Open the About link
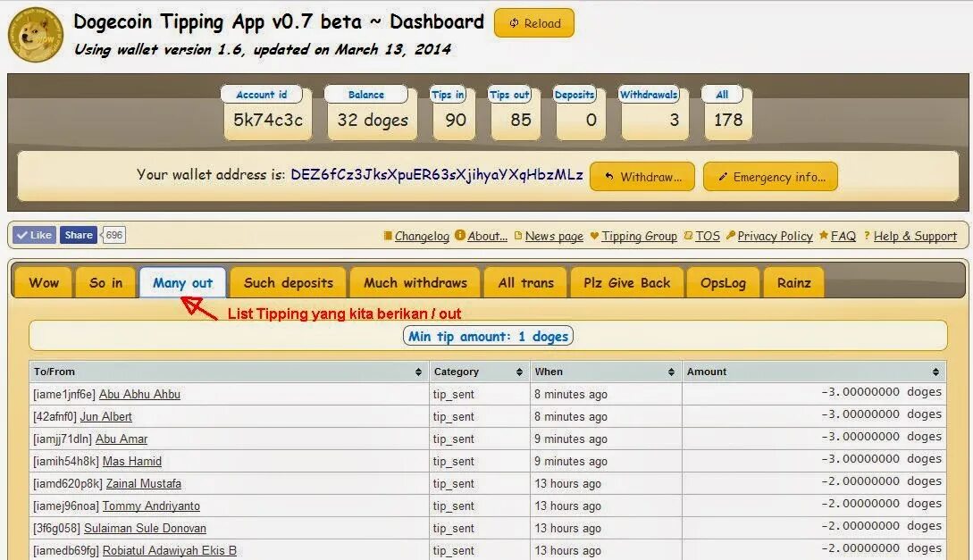 click(x=487, y=237)
